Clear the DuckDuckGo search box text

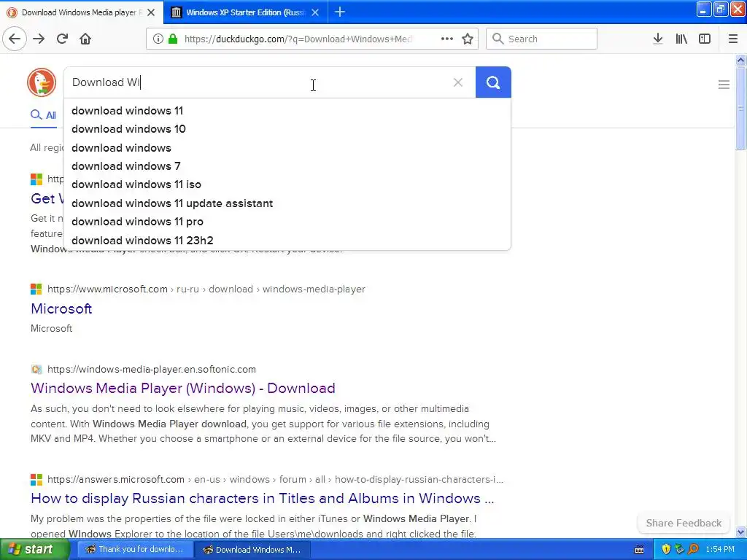point(458,82)
